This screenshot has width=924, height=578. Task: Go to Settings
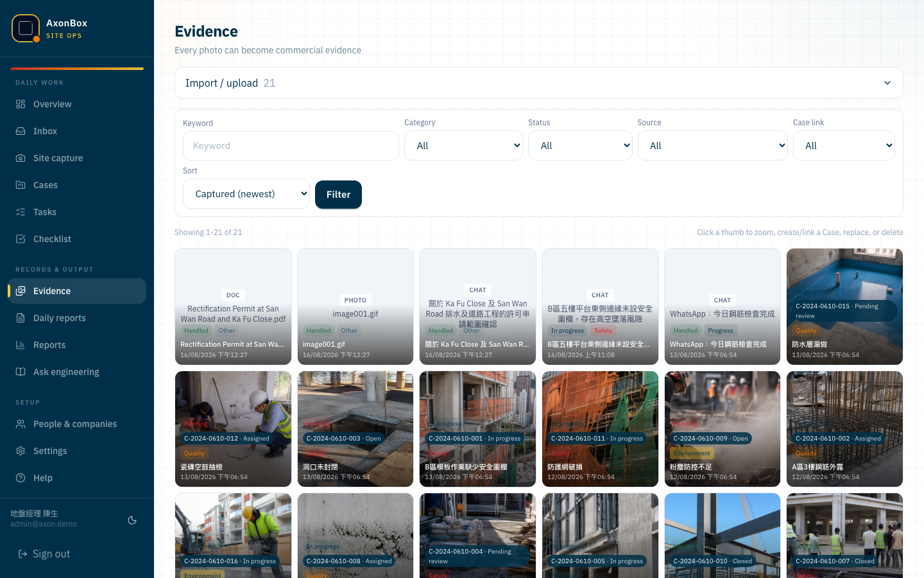[77, 451]
